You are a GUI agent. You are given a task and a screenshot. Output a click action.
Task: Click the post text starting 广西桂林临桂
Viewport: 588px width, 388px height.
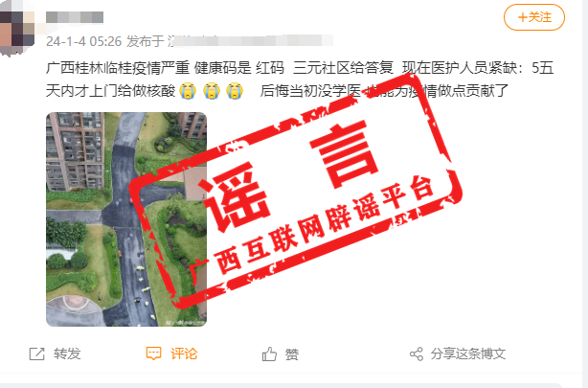[300, 80]
